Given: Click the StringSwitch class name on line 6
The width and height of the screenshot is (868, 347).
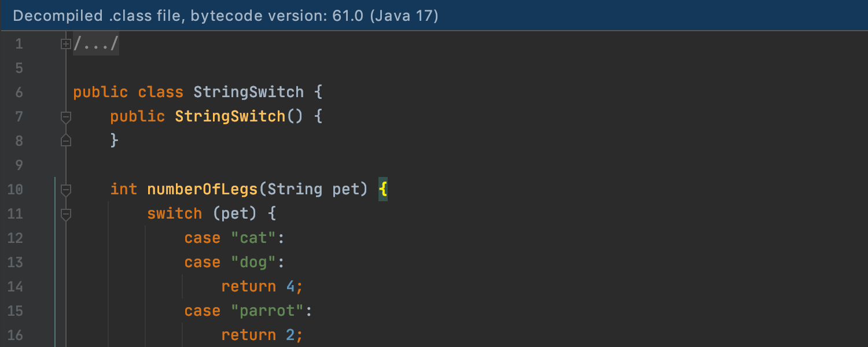Looking at the screenshot, I should coord(248,93).
